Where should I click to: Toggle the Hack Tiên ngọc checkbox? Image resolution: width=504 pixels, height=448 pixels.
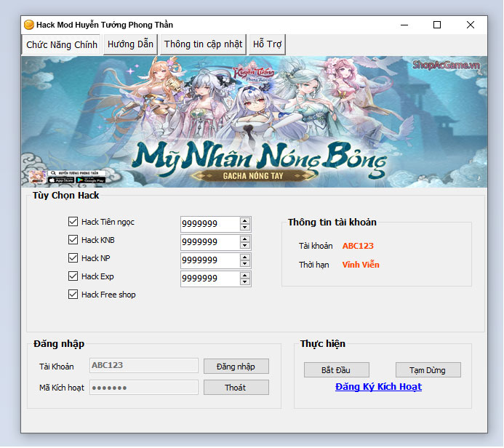point(73,221)
